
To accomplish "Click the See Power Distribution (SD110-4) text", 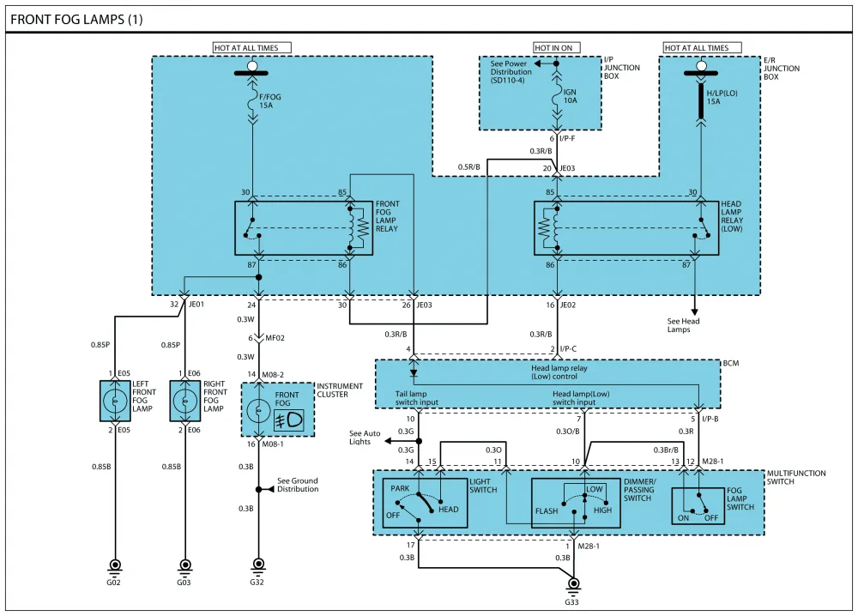I will [511, 72].
